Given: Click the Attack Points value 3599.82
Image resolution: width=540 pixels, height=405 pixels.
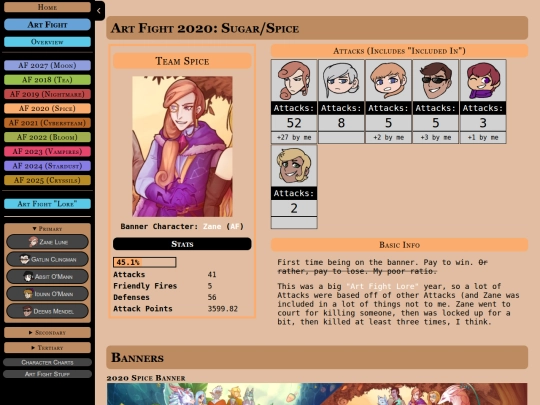Looking at the screenshot, I should [222, 309].
